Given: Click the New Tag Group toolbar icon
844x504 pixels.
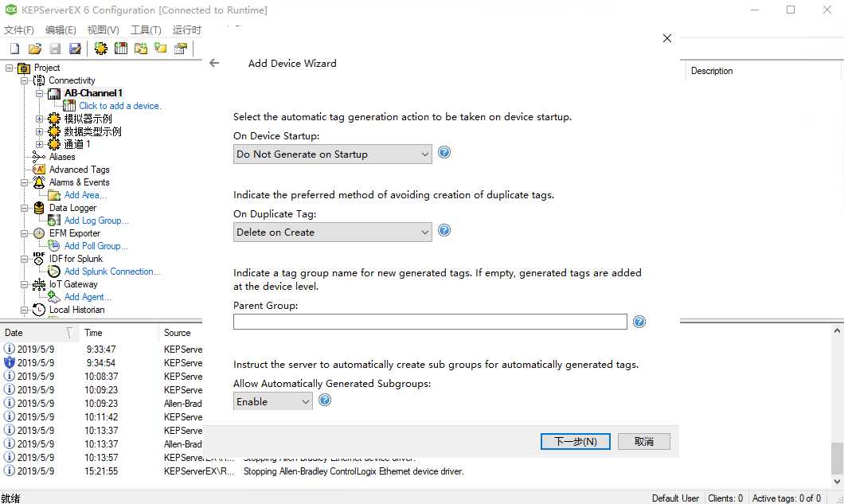Looking at the screenshot, I should pyautogui.click(x=141, y=49).
